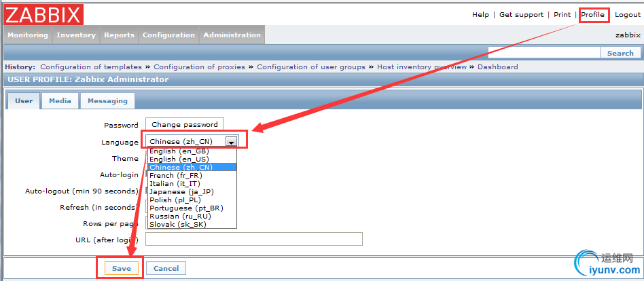This screenshot has width=644, height=281.
Task: Open the Administration menu
Action: coord(232,35)
